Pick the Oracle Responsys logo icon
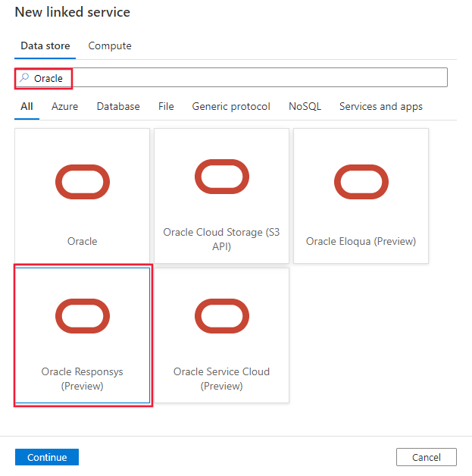Viewport: 472px width, 476px height. point(83,315)
